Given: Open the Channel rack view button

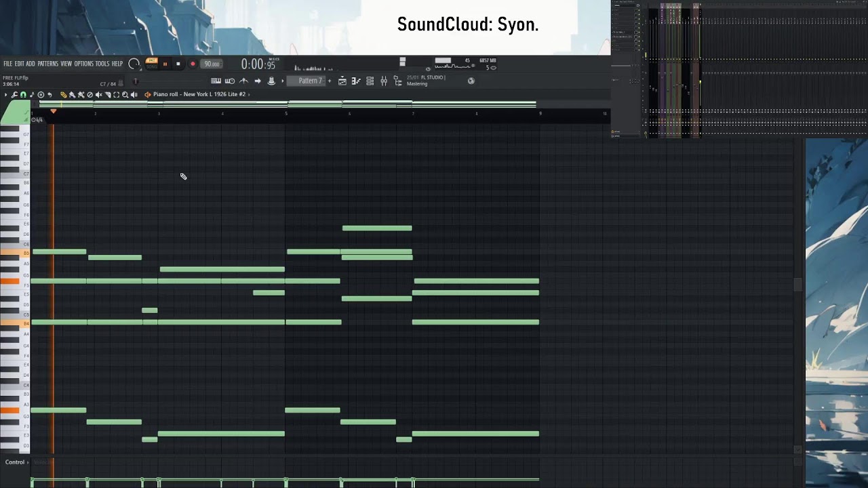Looking at the screenshot, I should point(370,81).
